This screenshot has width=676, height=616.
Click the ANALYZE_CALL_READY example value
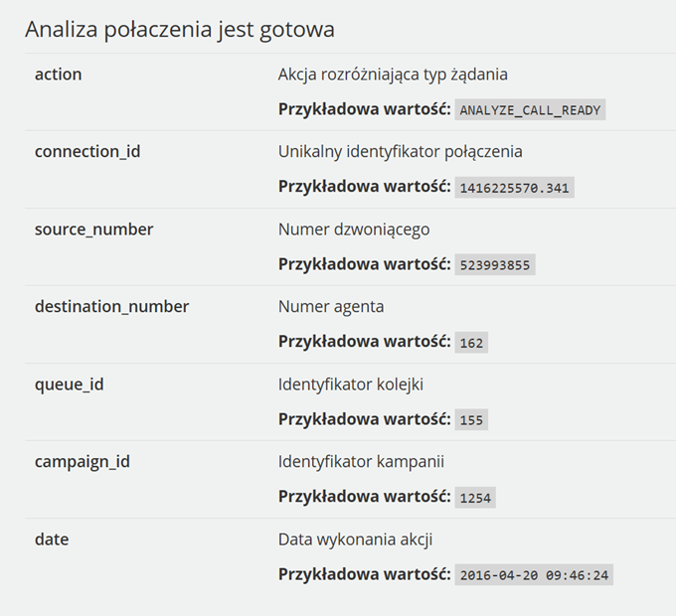coord(530,110)
